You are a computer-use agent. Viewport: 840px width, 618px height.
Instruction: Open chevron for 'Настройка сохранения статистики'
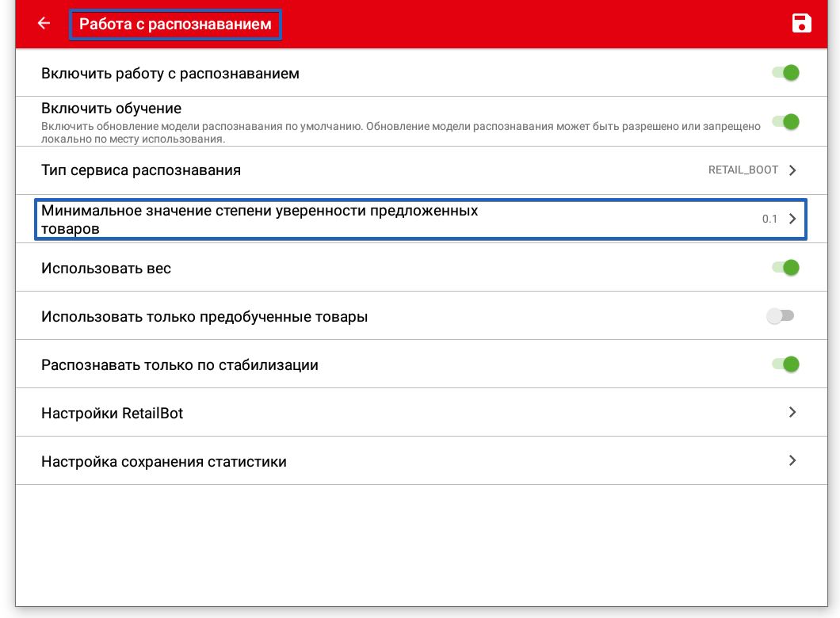(792, 460)
